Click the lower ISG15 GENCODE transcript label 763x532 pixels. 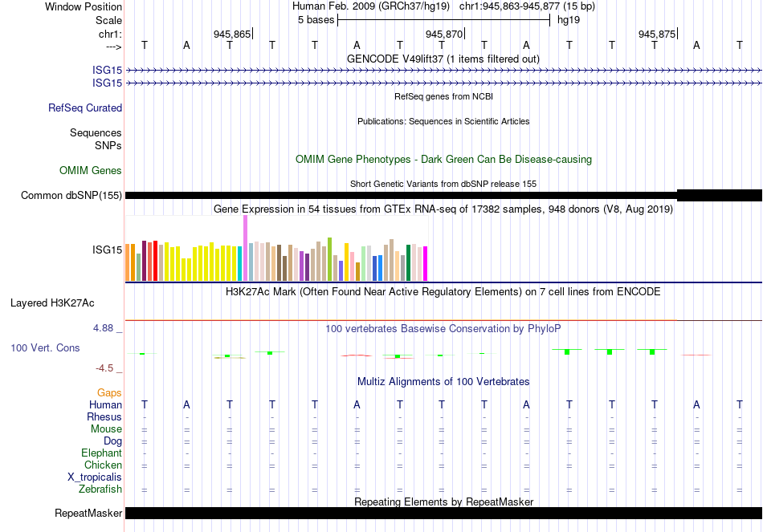tap(107, 83)
